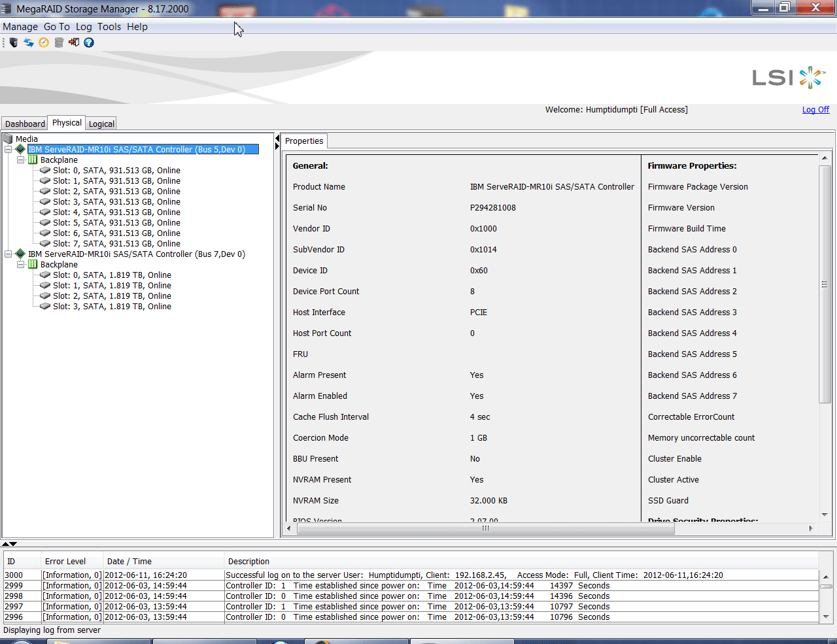The height and width of the screenshot is (644, 837).
Task: Switch to the Dashboard tab
Action: 25,124
